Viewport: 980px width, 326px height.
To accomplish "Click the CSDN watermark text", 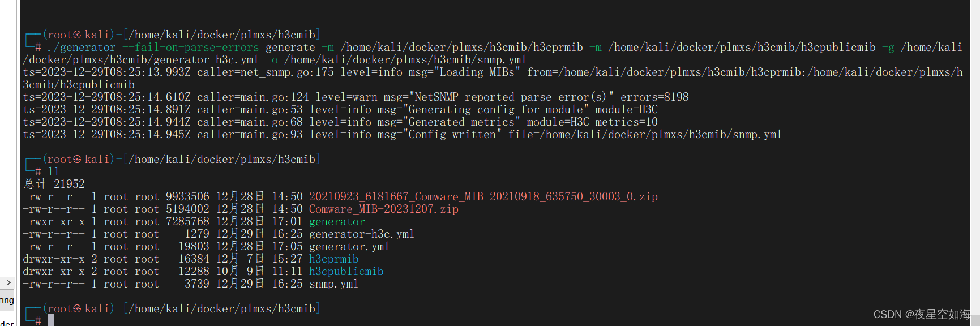I will coord(921,315).
